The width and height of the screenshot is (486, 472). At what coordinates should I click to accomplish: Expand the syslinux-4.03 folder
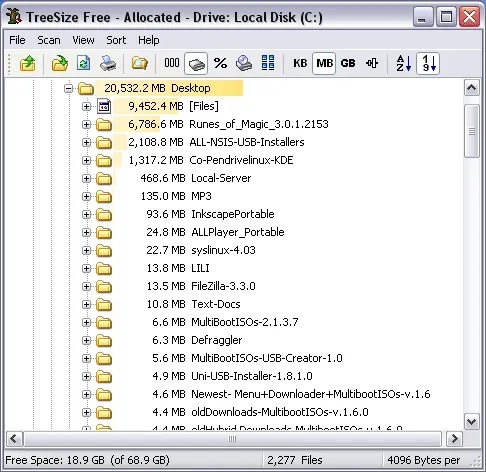coord(86,251)
